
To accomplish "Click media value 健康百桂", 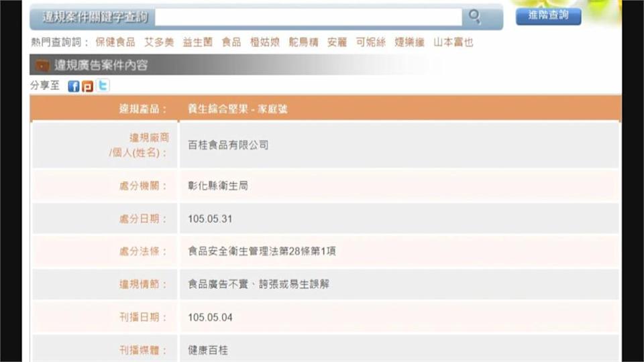I will coord(208,350).
